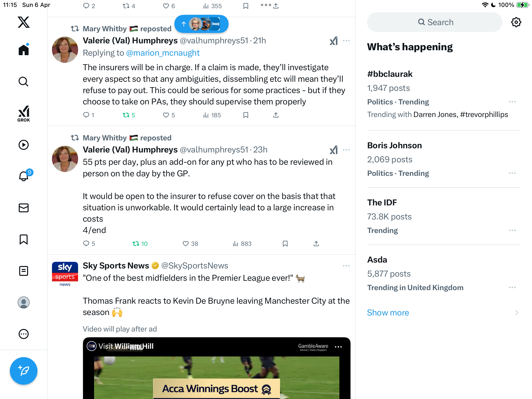This screenshot has height=399, width=532.
Task: Open trends settings gear icon
Action: pos(516,22)
